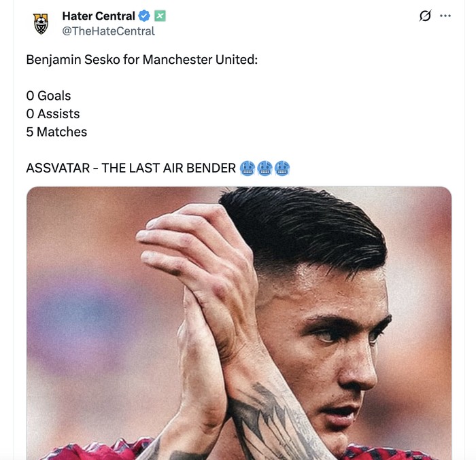Click the '0 Assists' line
Screen dimensions: 476x460
53,113
